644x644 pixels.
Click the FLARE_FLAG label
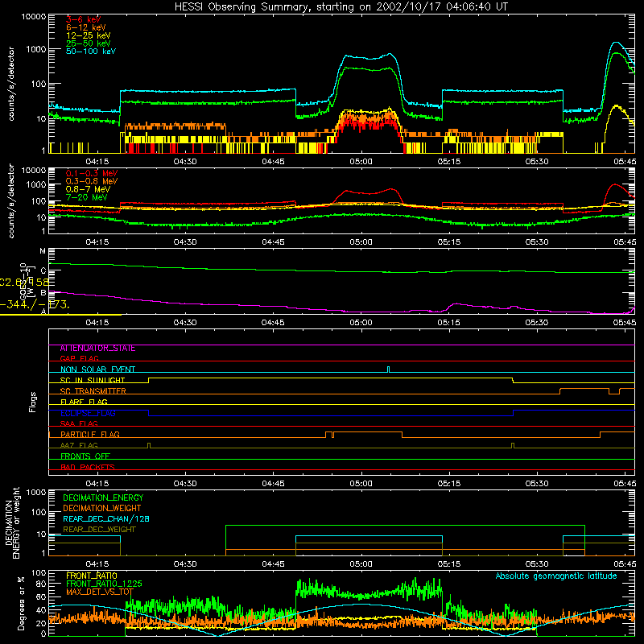pos(84,402)
